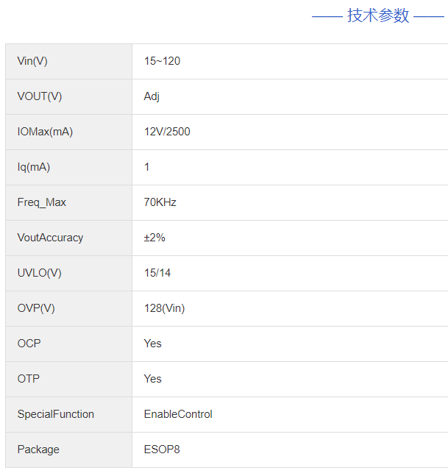This screenshot has height=476, width=448.
Task: Click the 12V/2500 value cell
Action: click(168, 132)
